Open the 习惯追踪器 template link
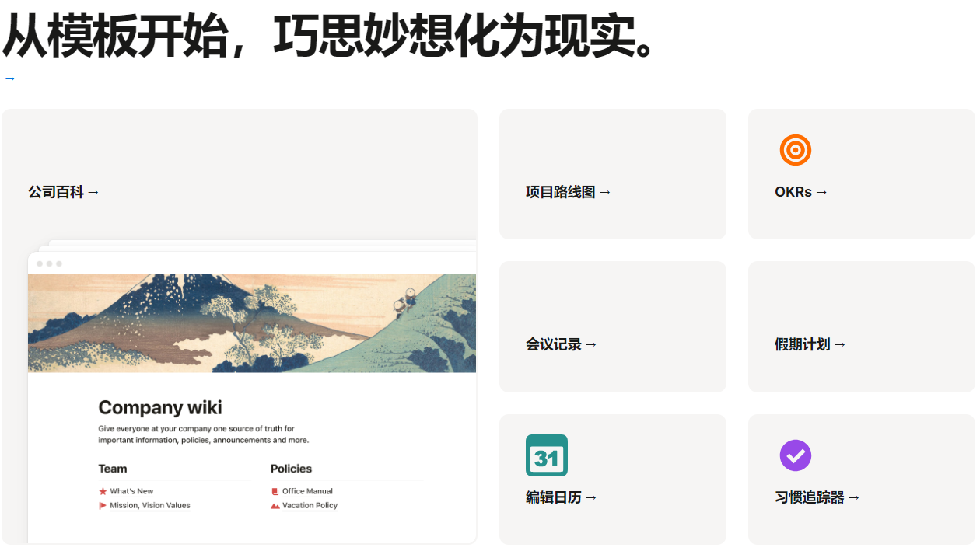The image size is (980, 558). pyautogui.click(x=817, y=497)
